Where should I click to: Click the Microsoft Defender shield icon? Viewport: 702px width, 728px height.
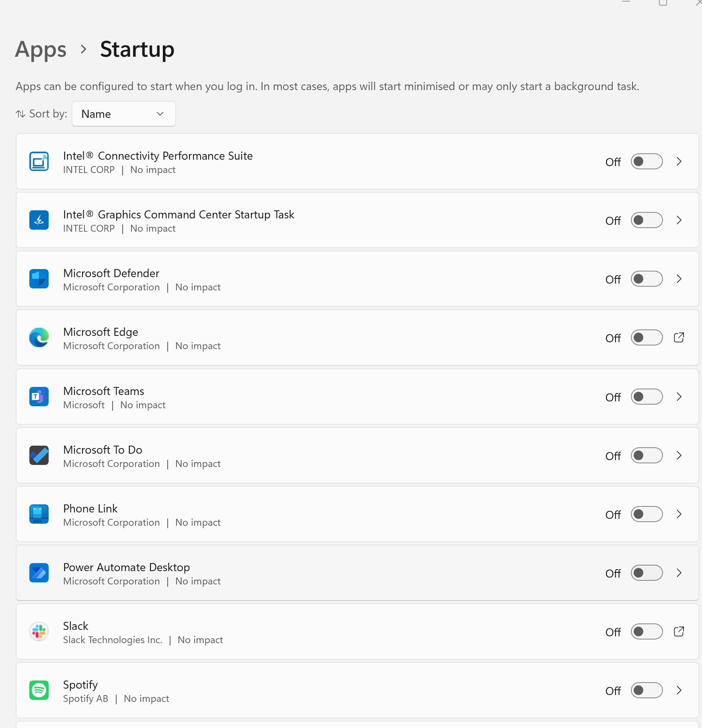point(39,279)
